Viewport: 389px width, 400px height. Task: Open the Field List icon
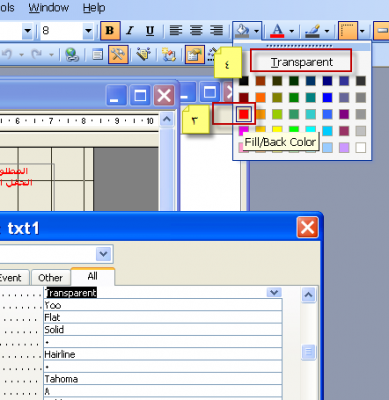click(x=97, y=54)
